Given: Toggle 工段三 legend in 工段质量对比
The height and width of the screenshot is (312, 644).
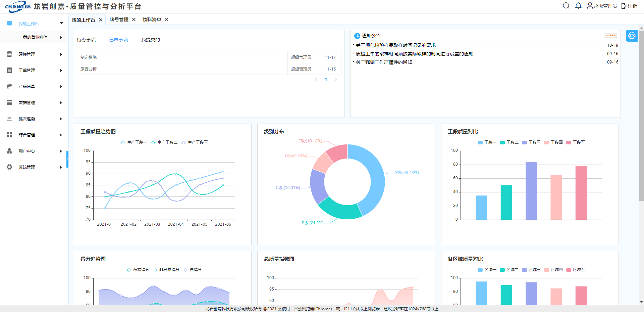Looking at the screenshot, I should (x=531, y=142).
